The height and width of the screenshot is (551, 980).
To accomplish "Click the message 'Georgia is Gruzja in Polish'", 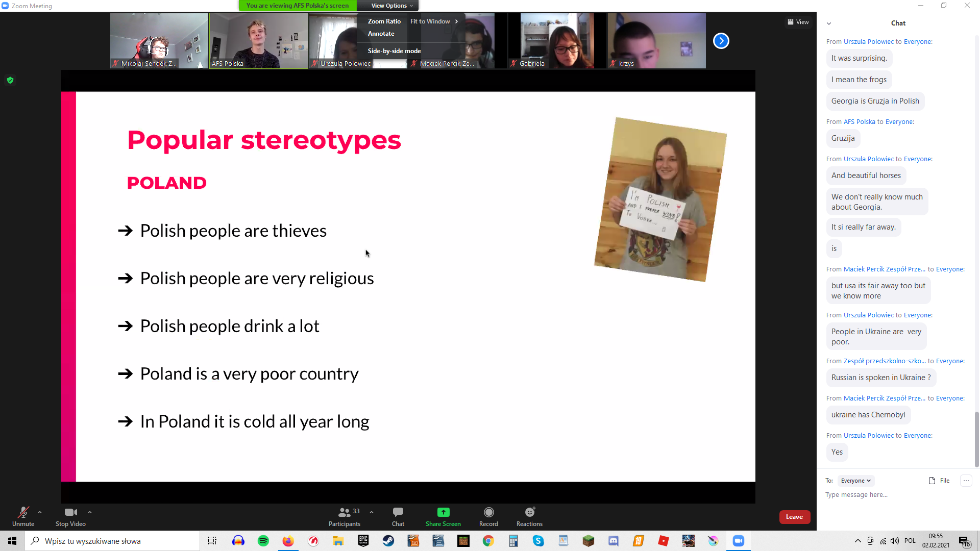I will [x=875, y=101].
